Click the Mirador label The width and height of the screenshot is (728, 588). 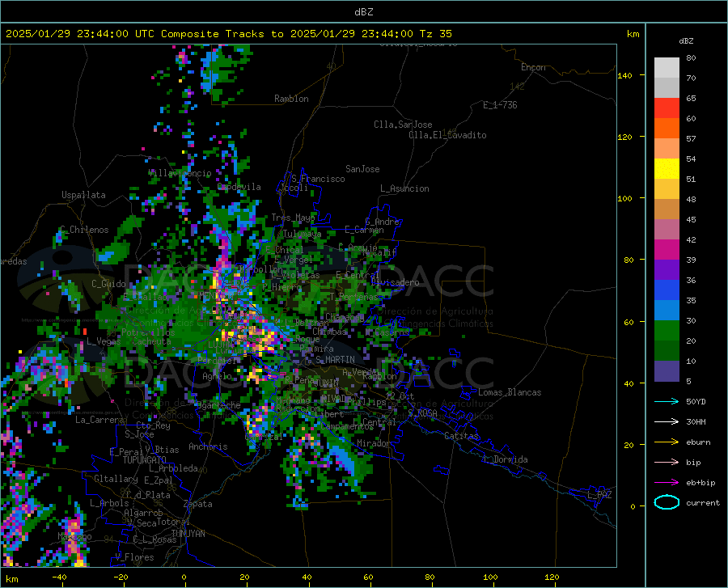pyautogui.click(x=374, y=444)
